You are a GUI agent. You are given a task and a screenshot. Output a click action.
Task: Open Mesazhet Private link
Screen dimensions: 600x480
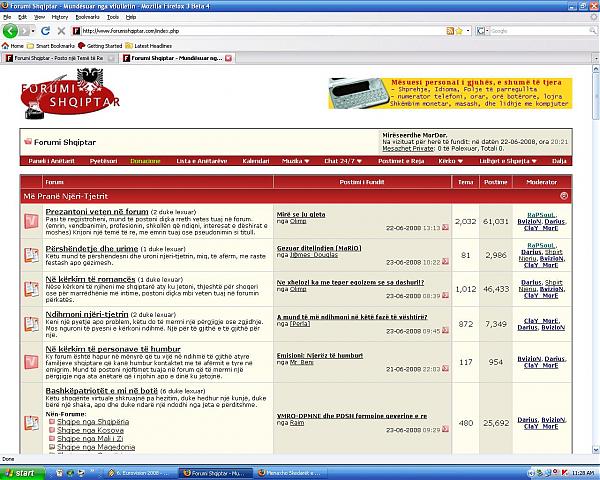pyautogui.click(x=408, y=149)
